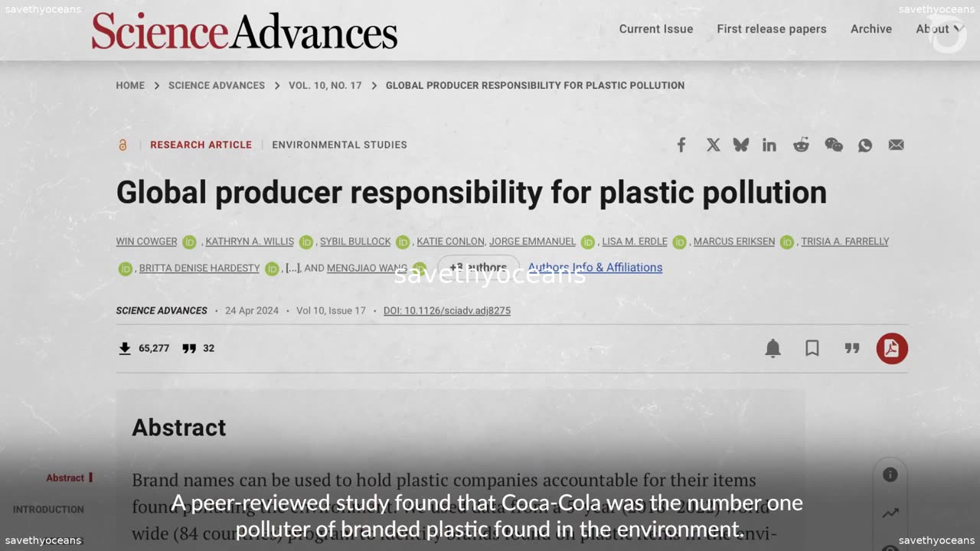The width and height of the screenshot is (980, 551).
Task: Jump to Abstract in sidebar navigation
Action: [x=65, y=478]
